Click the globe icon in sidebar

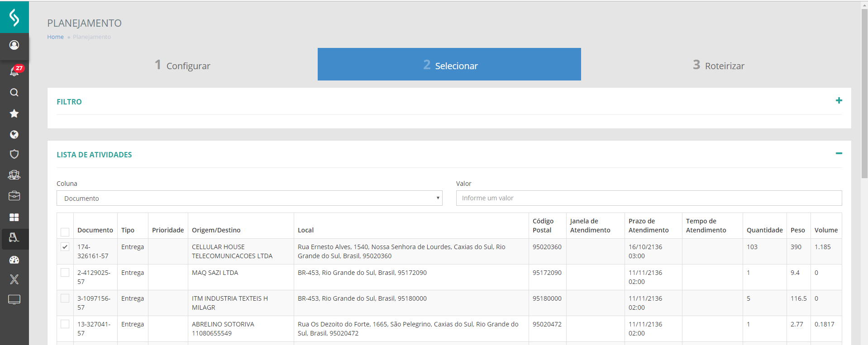pos(14,134)
